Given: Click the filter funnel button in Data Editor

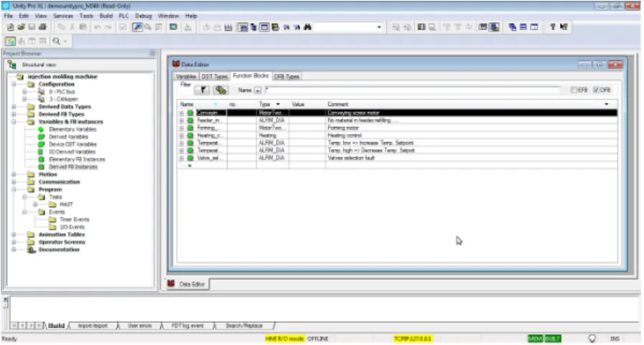Looking at the screenshot, I should tap(202, 90).
